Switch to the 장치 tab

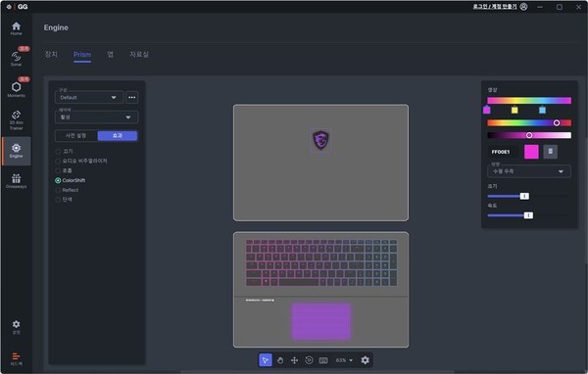click(51, 55)
